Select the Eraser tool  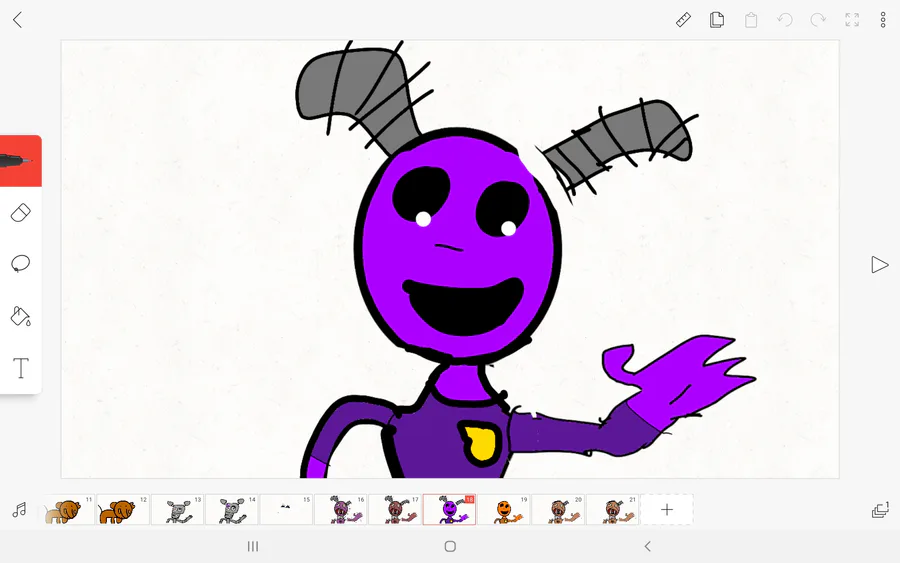pos(21,213)
